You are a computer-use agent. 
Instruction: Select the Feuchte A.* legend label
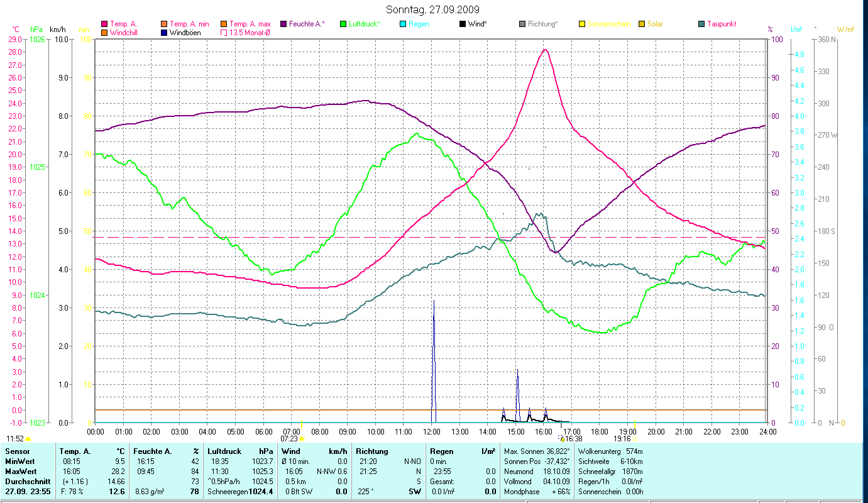(x=307, y=24)
